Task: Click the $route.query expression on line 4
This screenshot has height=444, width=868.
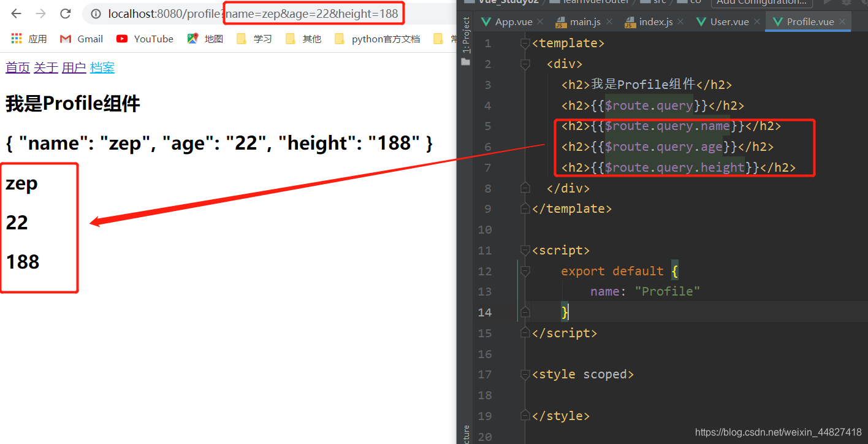Action: 649,105
